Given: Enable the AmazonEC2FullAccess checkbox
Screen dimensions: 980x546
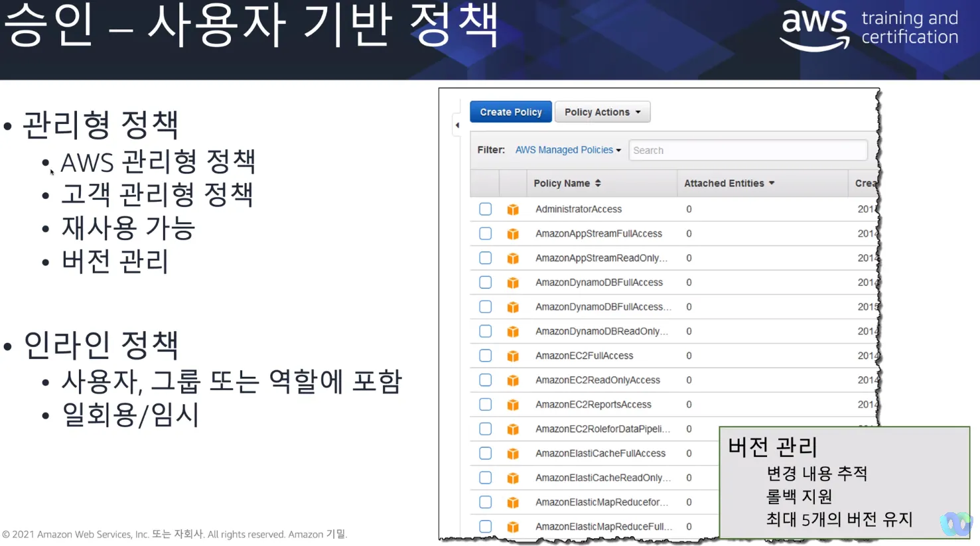Looking at the screenshot, I should coord(486,356).
